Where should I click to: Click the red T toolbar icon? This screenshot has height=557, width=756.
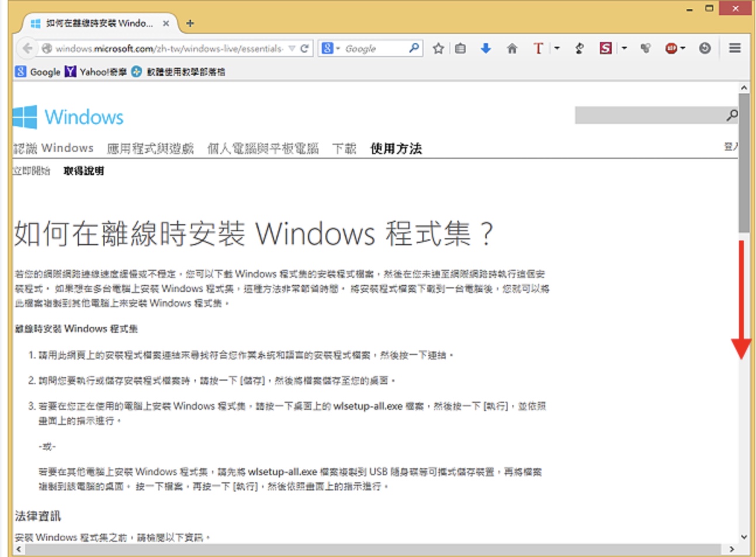pos(538,48)
